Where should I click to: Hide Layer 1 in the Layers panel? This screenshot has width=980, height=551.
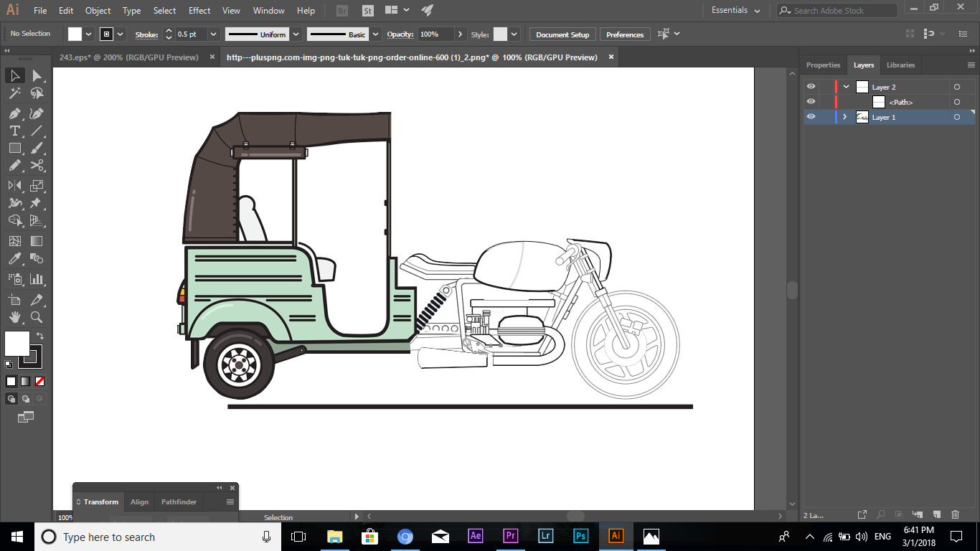[811, 117]
